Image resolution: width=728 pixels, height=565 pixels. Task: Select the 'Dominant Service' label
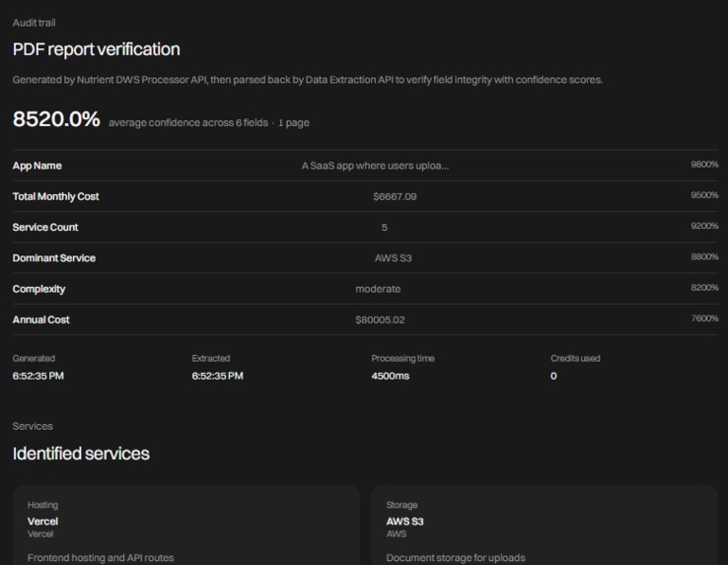[54, 258]
